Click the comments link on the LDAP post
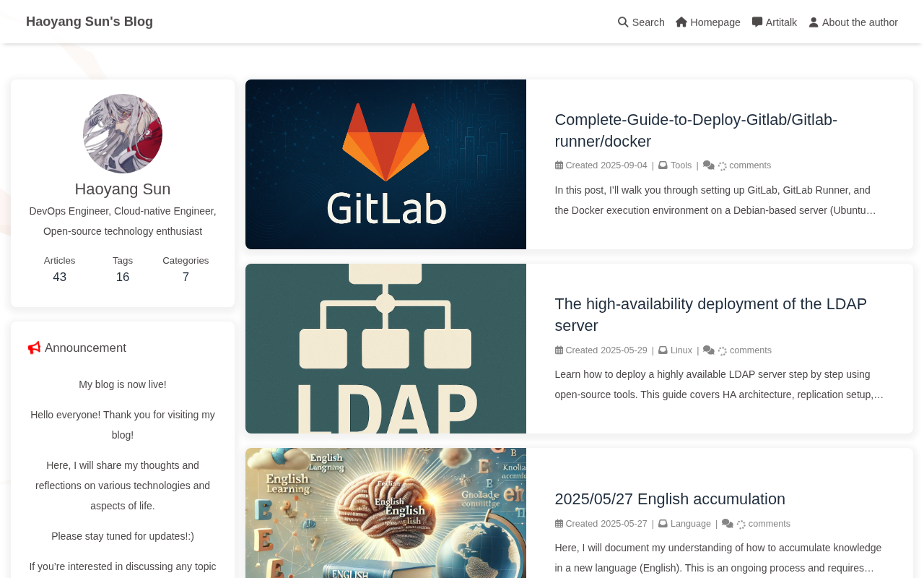Screen dimensions: 924x578 (x=751, y=350)
